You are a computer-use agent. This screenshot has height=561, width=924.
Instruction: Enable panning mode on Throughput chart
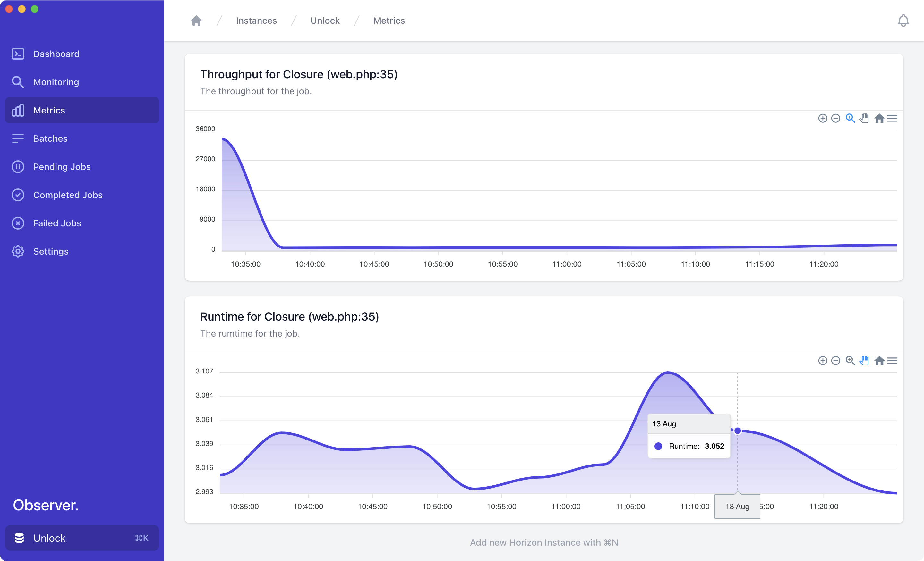tap(864, 118)
